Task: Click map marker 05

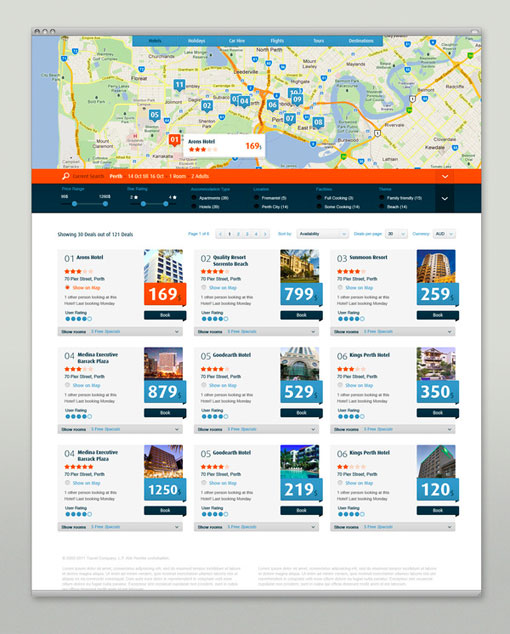Action: click(154, 116)
